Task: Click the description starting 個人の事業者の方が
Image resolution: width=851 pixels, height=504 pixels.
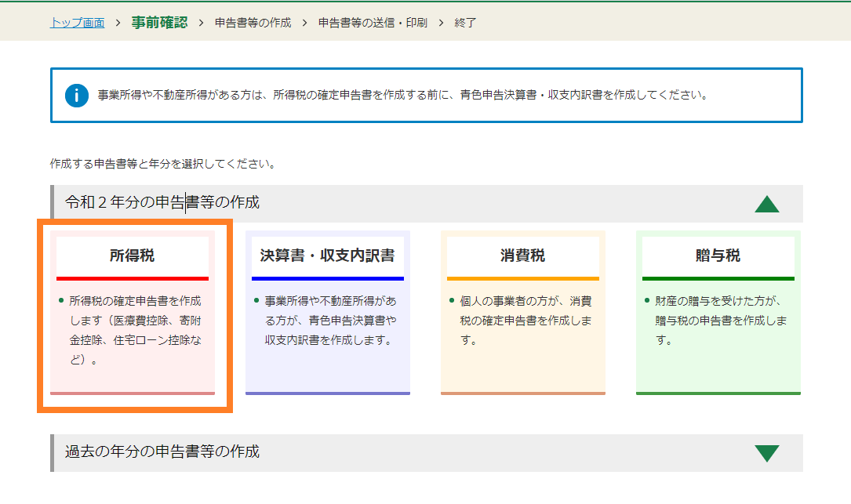Action: point(526,321)
